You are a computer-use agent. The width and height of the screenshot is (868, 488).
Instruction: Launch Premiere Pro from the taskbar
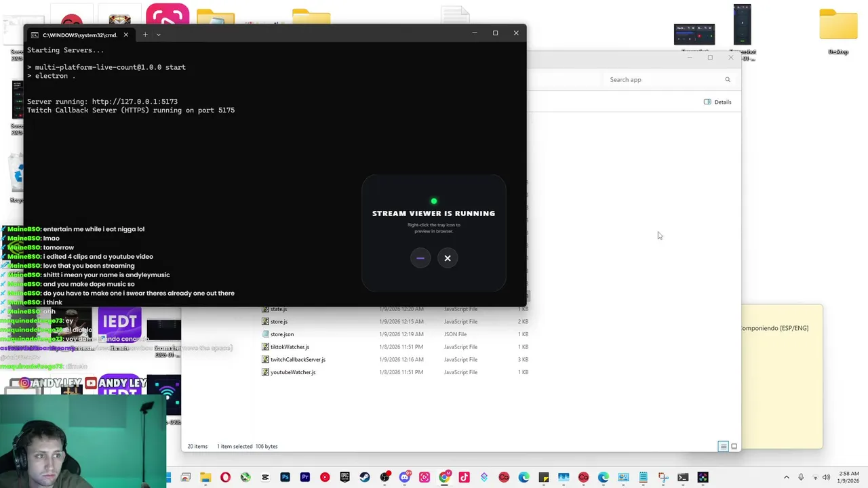(305, 478)
